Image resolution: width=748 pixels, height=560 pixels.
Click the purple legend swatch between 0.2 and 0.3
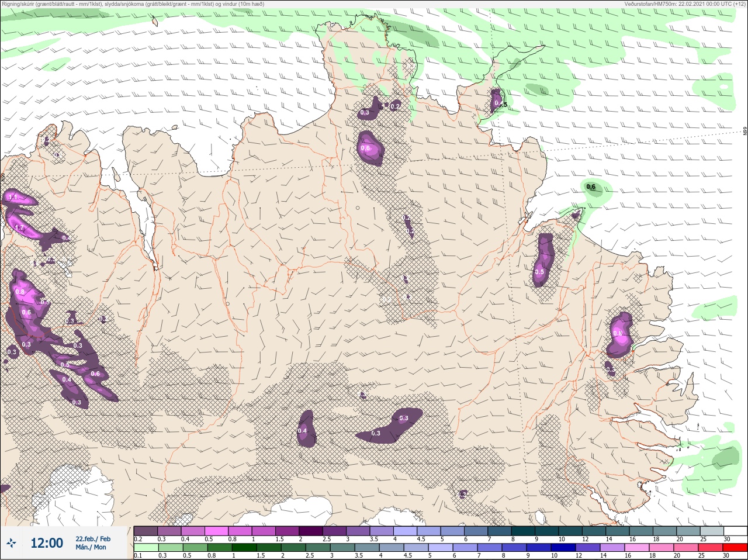(146, 531)
